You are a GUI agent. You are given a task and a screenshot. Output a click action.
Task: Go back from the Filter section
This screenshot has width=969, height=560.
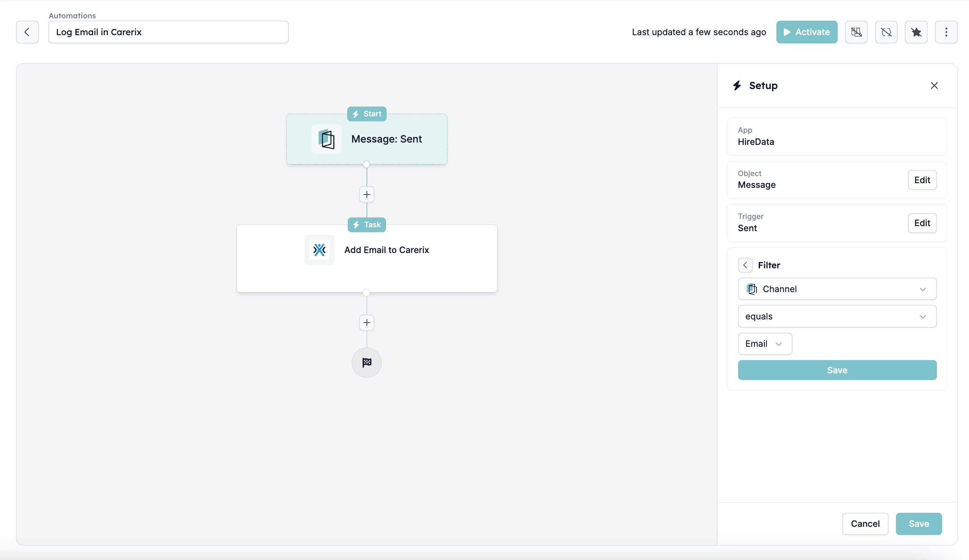pos(745,265)
